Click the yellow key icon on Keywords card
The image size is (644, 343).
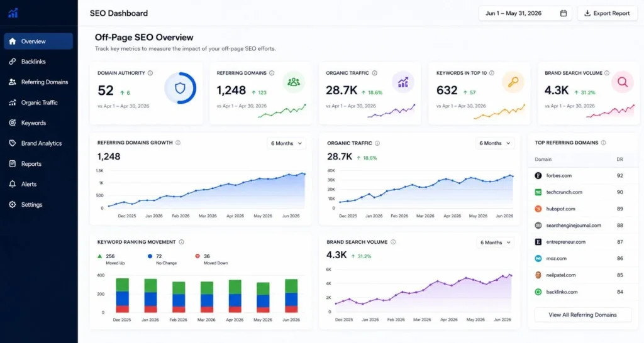[x=513, y=82]
